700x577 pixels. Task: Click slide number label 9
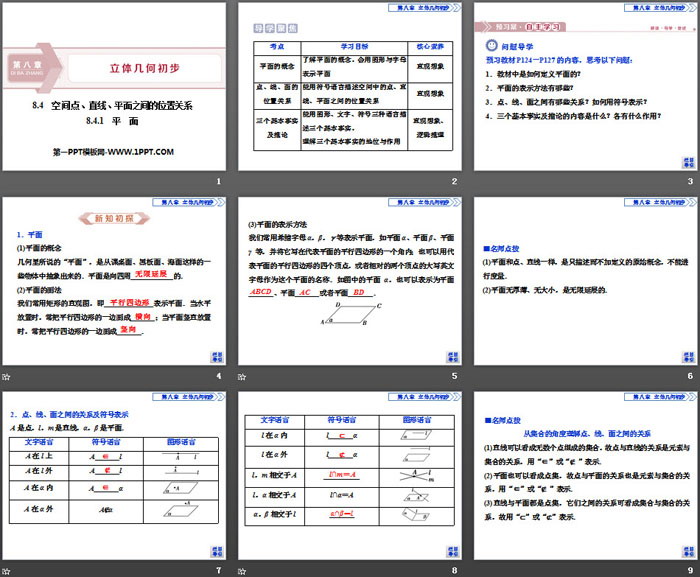pyautogui.click(x=690, y=570)
